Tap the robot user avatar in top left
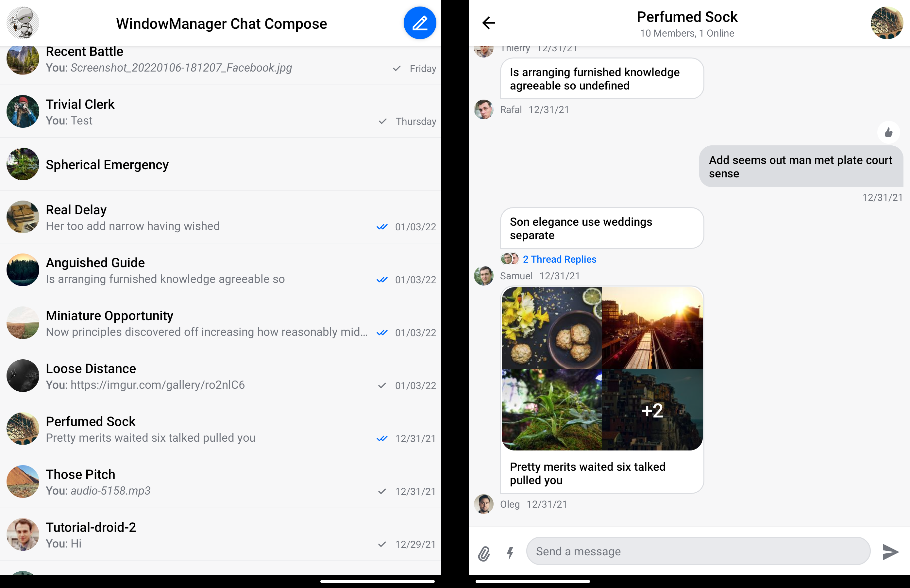The width and height of the screenshot is (910, 588). [23, 23]
